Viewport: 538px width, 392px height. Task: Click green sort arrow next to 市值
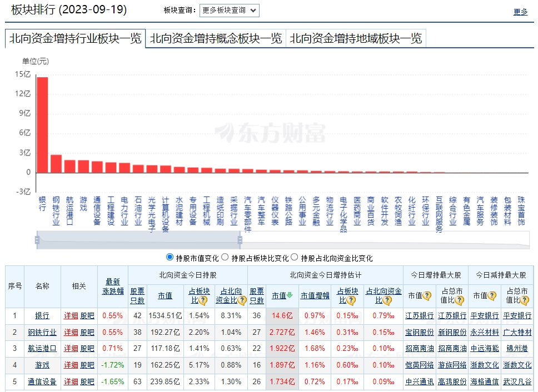pyautogui.click(x=290, y=295)
